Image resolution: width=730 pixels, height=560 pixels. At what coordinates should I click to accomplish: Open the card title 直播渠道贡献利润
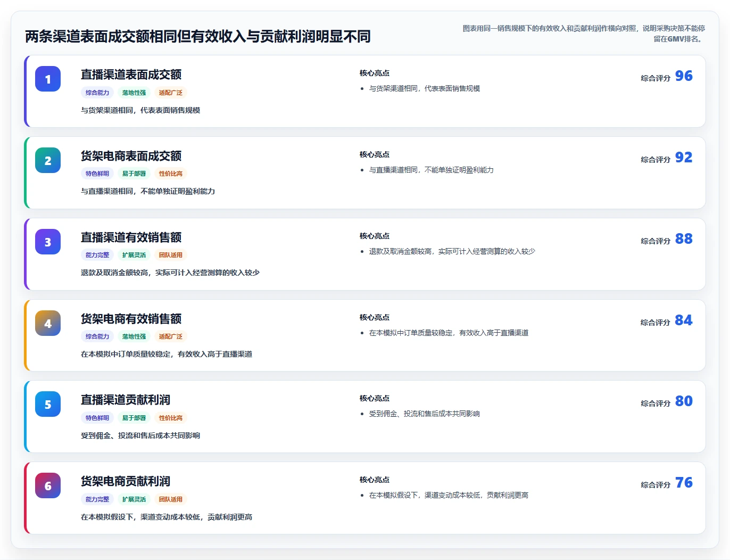[126, 400]
